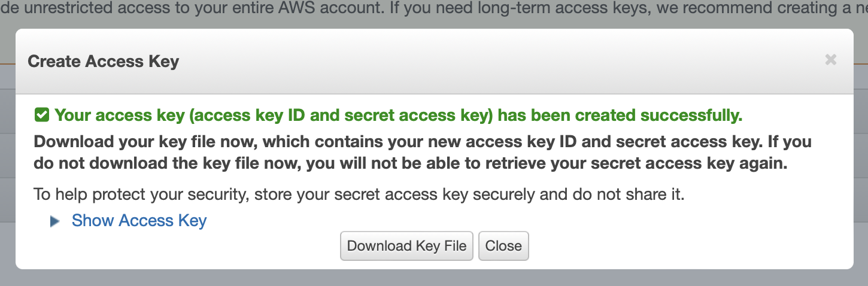Screen dimensions: 868x286
Task: Click the bold 'Download your key file now' line
Action: click(x=423, y=142)
